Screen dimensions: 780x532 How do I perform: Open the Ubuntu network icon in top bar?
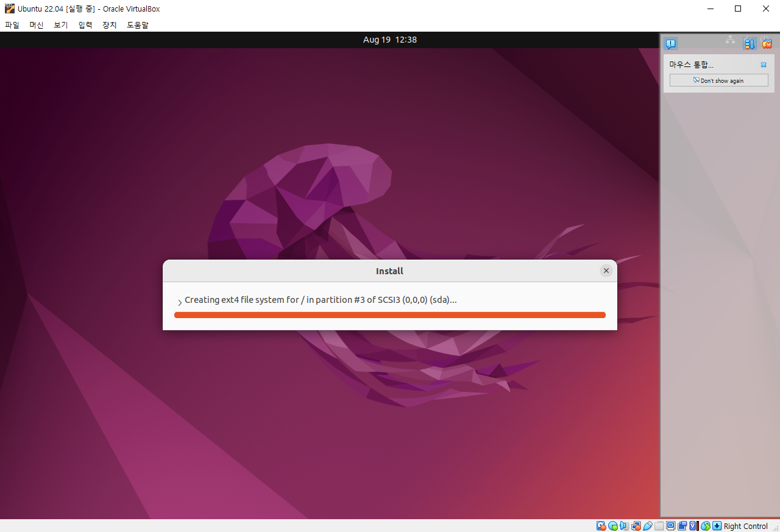click(730, 40)
